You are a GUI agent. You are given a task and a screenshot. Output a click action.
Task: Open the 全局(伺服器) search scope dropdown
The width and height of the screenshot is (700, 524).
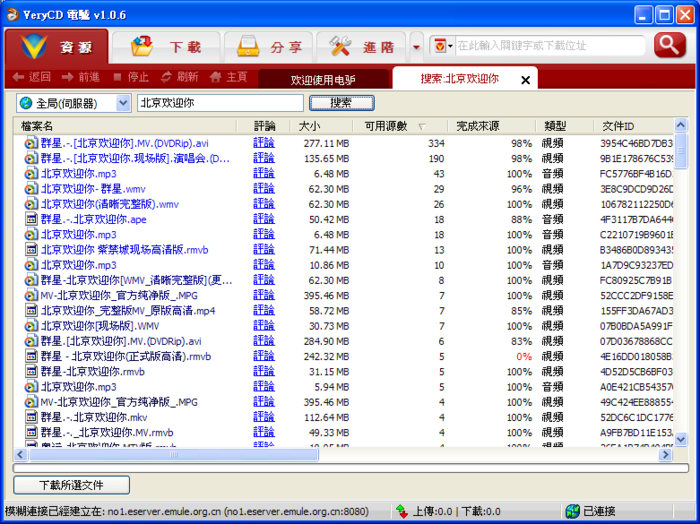tap(74, 103)
